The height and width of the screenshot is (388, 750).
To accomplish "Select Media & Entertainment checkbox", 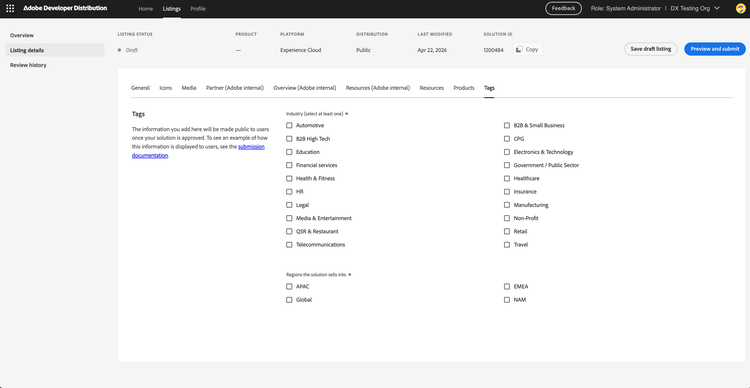I will tap(289, 218).
